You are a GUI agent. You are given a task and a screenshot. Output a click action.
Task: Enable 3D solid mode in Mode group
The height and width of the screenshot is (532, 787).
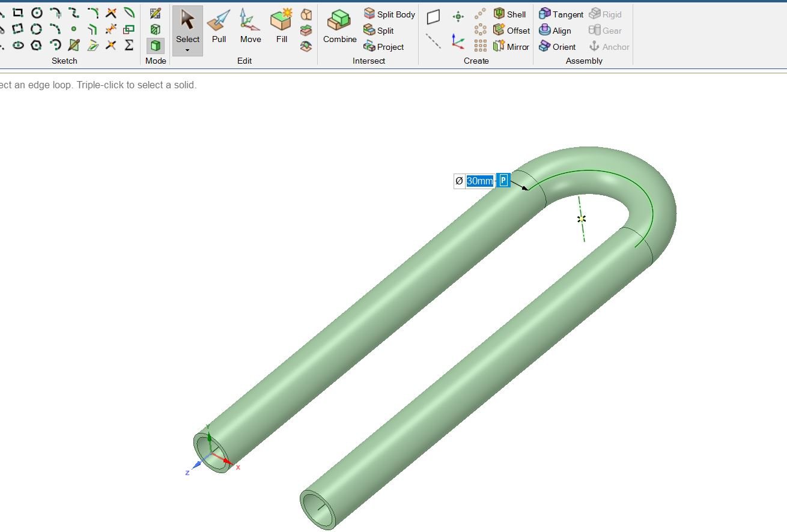pos(155,46)
